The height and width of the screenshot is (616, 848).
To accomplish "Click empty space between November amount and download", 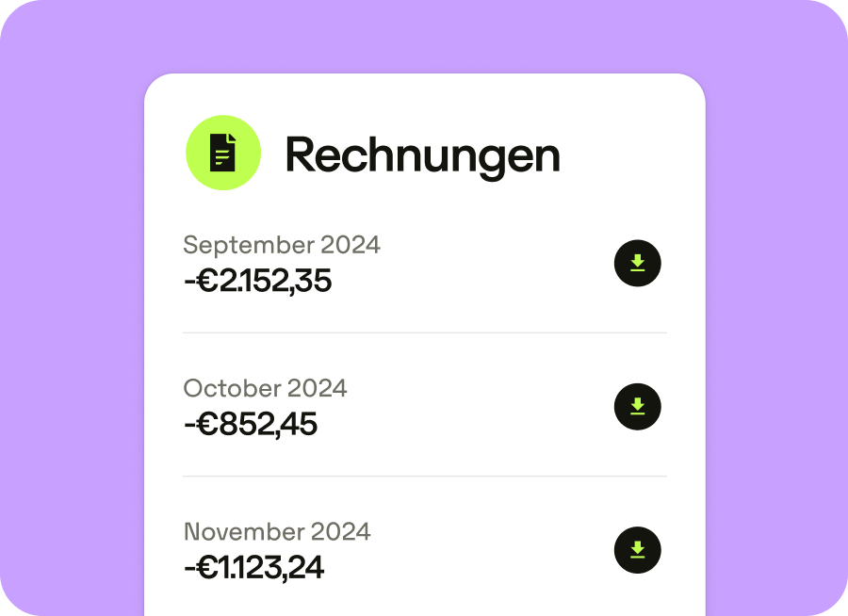I will click(x=471, y=567).
